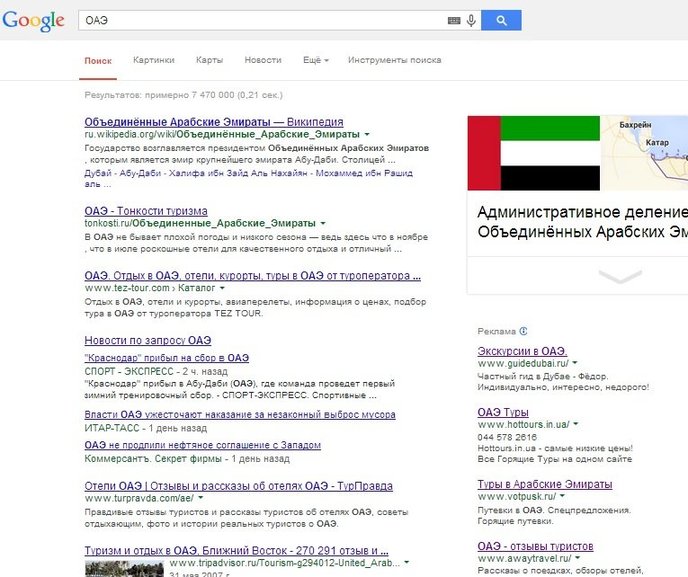
Task: Open Новости по запросу ОАЭ
Action: pyautogui.click(x=148, y=340)
